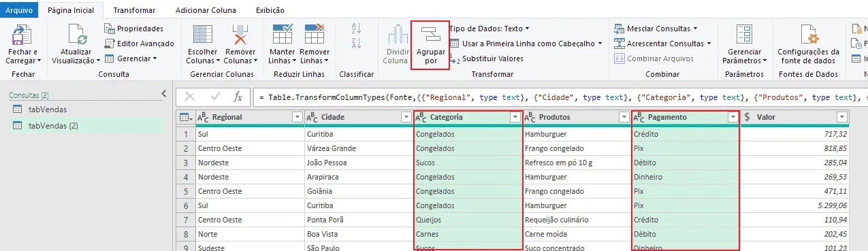868x251 pixels.
Task: Select the value 5.299,06
Action: click(795, 205)
